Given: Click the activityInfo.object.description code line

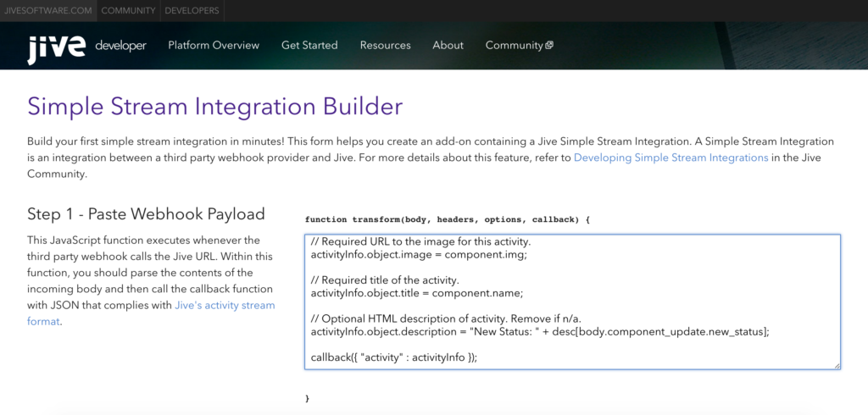Looking at the screenshot, I should pyautogui.click(x=540, y=331).
